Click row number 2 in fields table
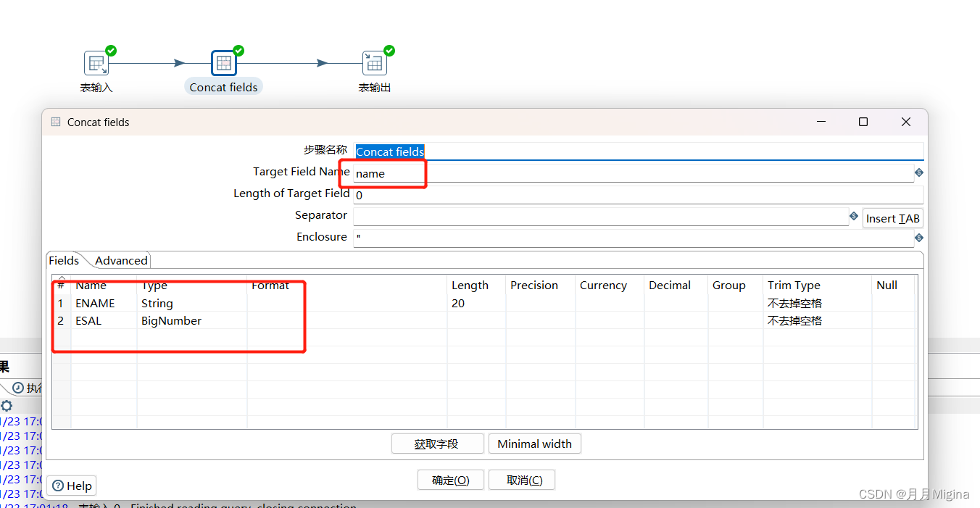Screen dimensions: 980x508 coord(61,320)
